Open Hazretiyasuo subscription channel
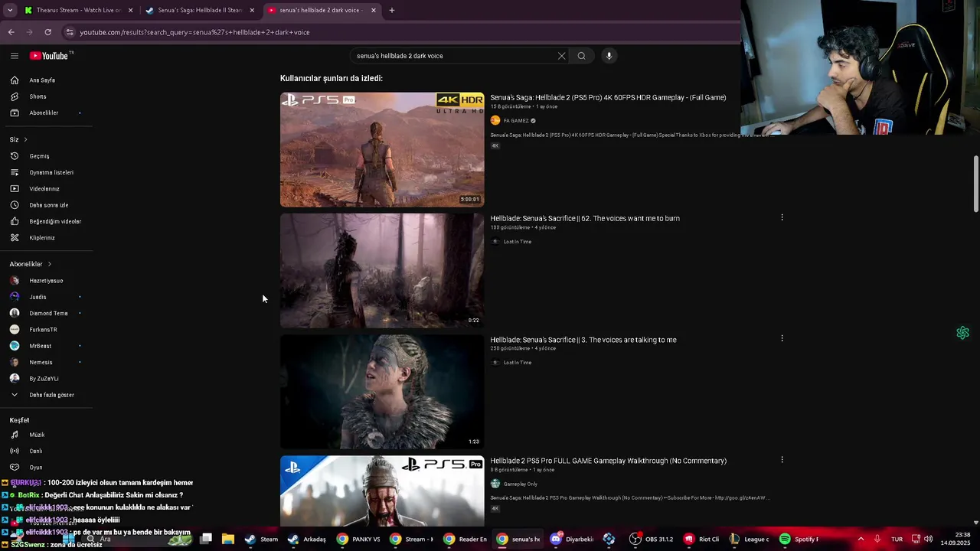Screen dimensions: 980x551 pos(47,281)
